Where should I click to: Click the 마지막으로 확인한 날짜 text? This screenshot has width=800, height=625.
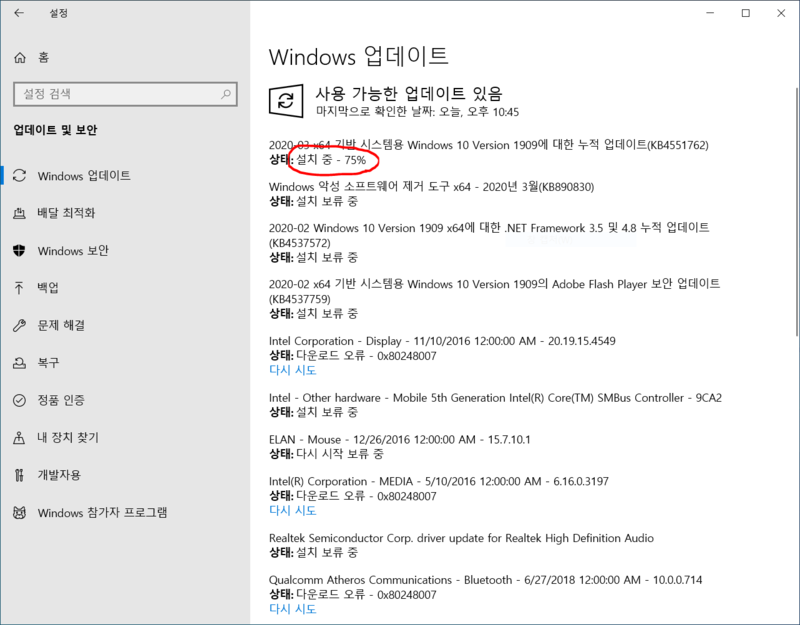click(417, 112)
